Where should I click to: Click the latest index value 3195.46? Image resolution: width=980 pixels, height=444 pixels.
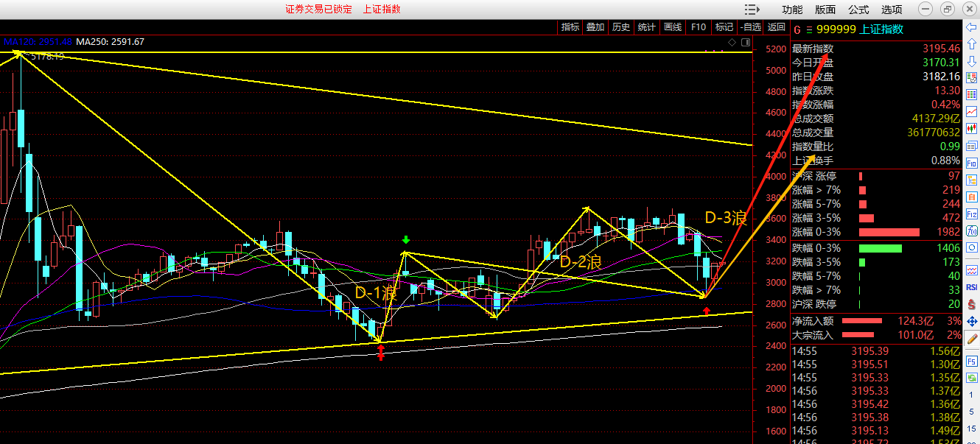[x=942, y=49]
